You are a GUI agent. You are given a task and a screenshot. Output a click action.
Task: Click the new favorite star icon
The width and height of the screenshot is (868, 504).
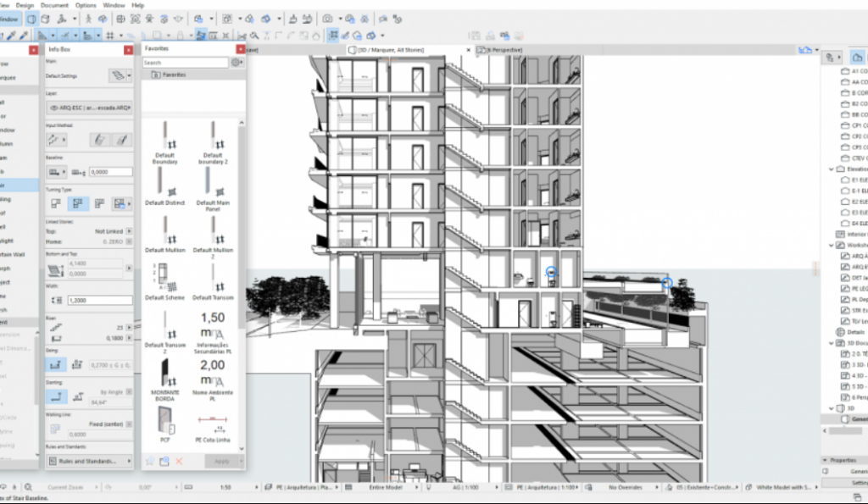coord(149,461)
